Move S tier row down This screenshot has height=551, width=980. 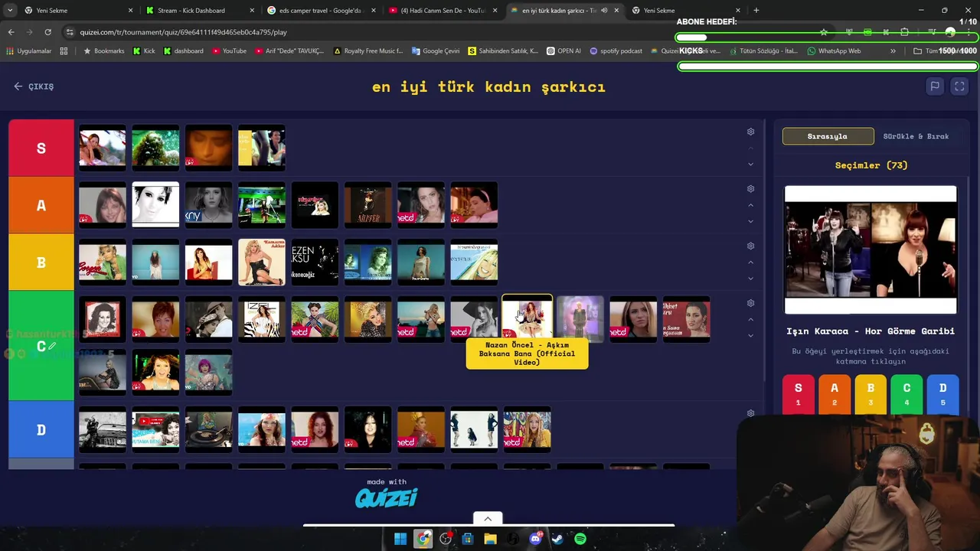coord(750,164)
